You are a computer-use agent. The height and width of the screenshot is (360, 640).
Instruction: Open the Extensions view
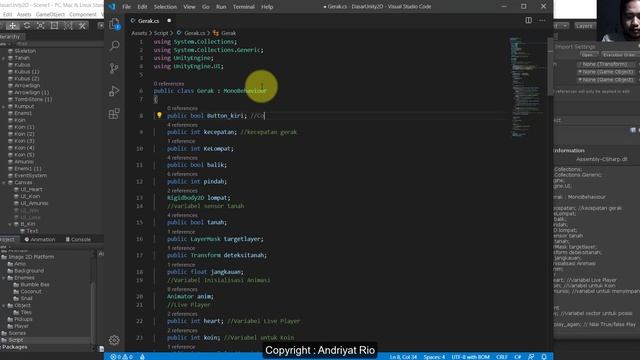point(114,113)
